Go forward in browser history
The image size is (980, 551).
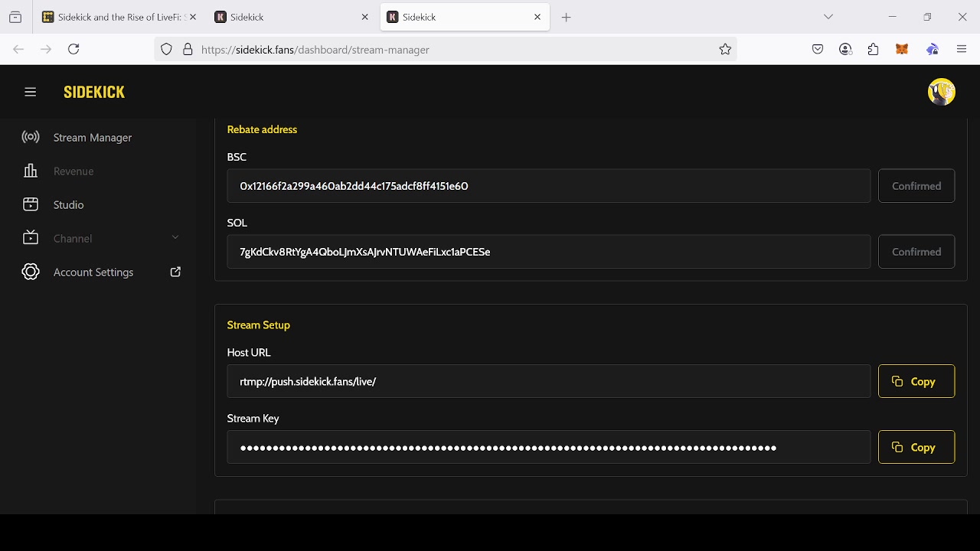click(x=46, y=49)
